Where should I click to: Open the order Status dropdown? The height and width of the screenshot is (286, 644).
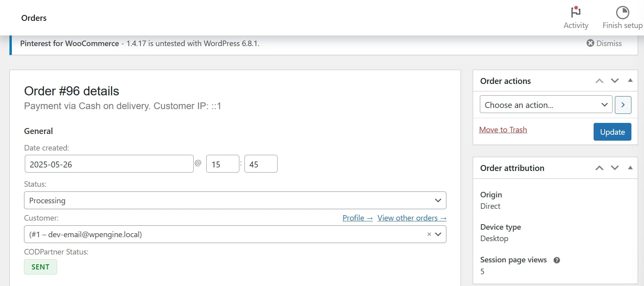coord(235,201)
